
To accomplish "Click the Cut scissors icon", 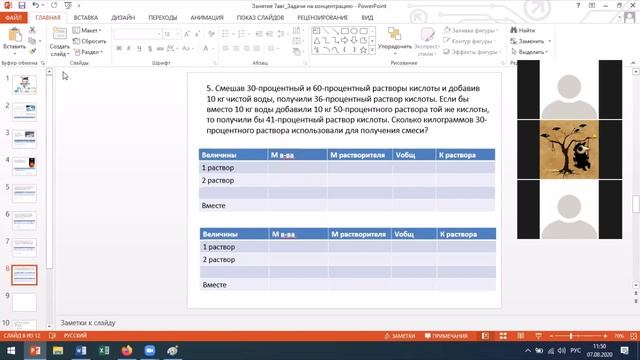I will (32, 30).
